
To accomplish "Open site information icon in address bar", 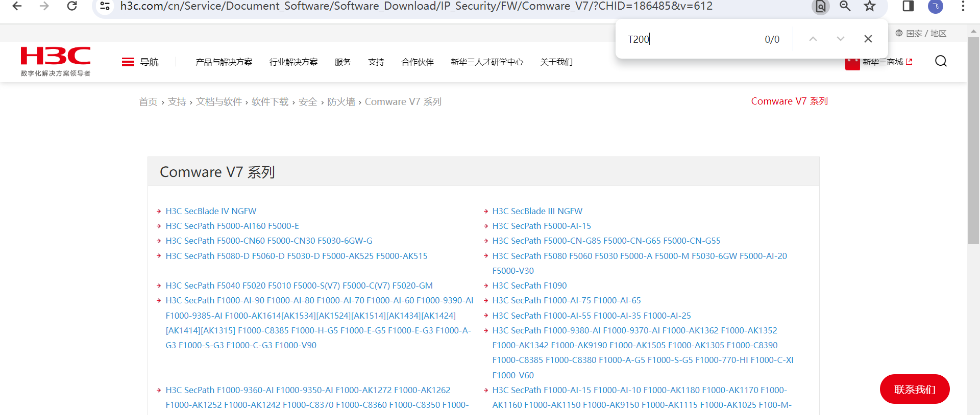I will 105,6.
